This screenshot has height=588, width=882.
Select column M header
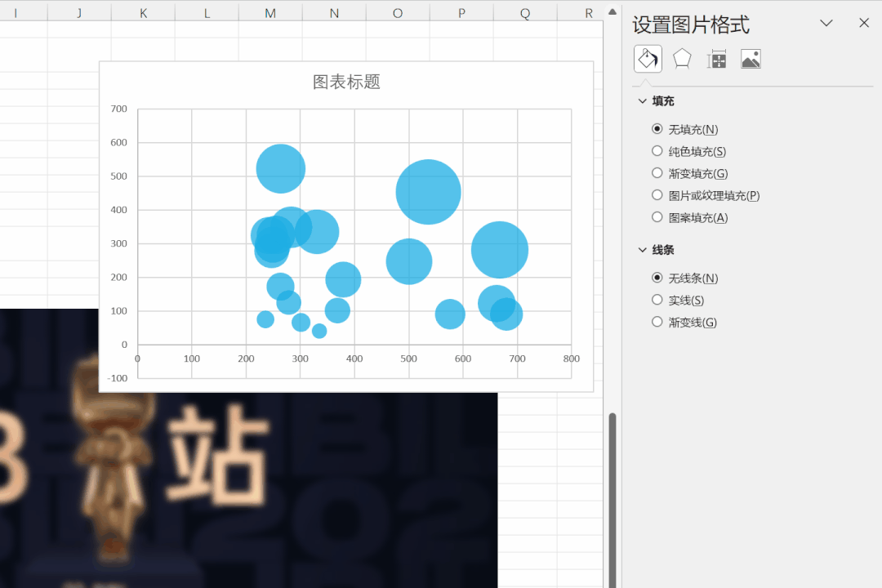270,13
